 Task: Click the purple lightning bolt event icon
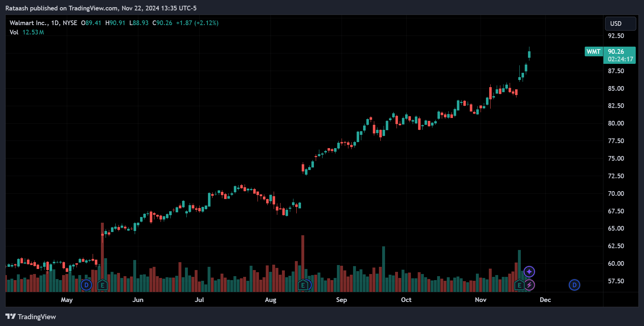tap(529, 285)
